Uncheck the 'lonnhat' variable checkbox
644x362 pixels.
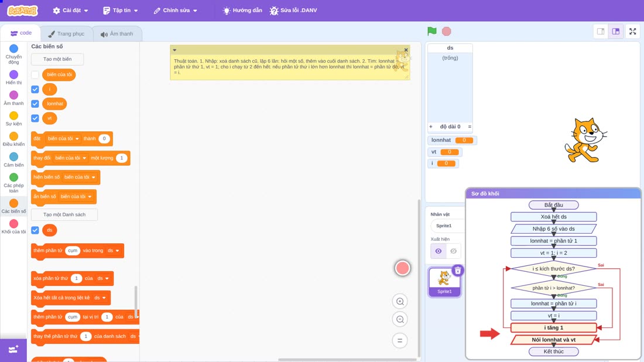[x=35, y=104]
